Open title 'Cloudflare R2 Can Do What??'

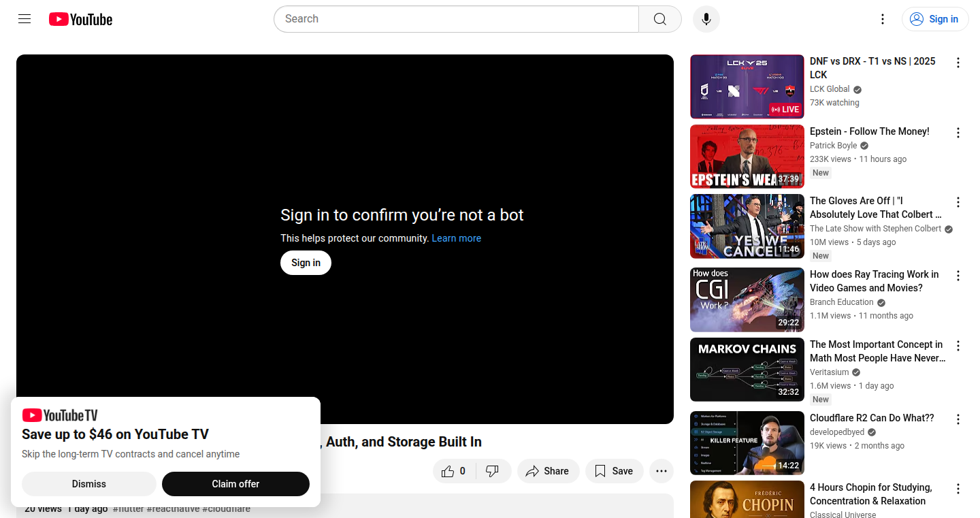point(872,418)
